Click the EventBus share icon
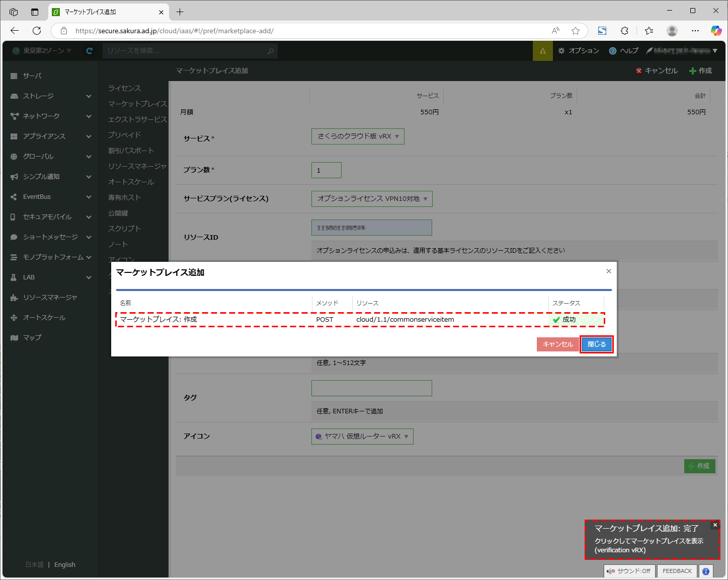Viewport: 728px width, 580px height. [14, 197]
